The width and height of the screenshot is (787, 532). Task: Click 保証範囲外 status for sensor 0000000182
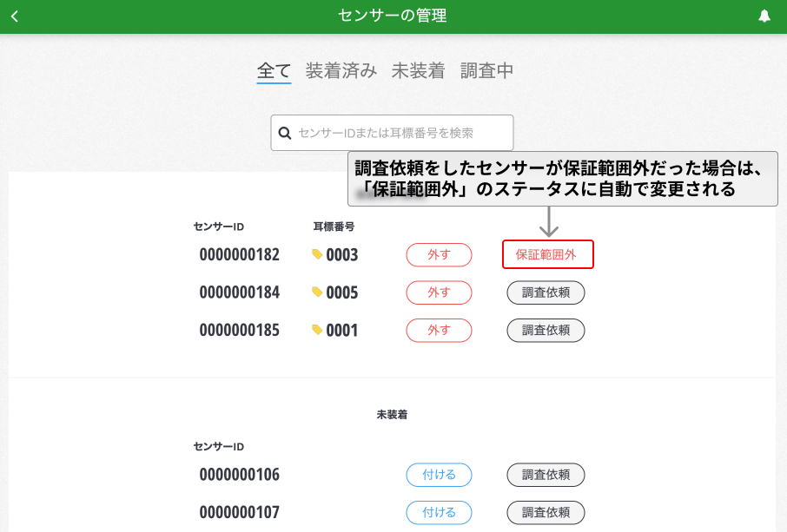click(x=547, y=254)
